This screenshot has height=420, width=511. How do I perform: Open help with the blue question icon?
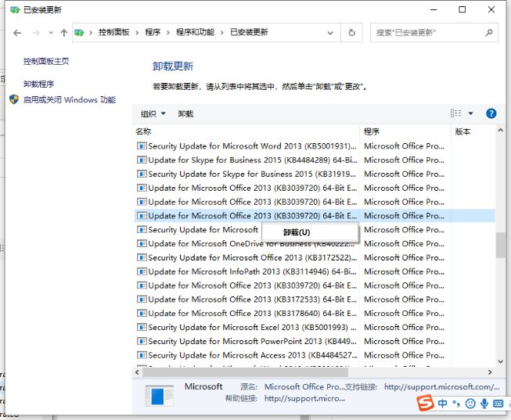(x=491, y=113)
